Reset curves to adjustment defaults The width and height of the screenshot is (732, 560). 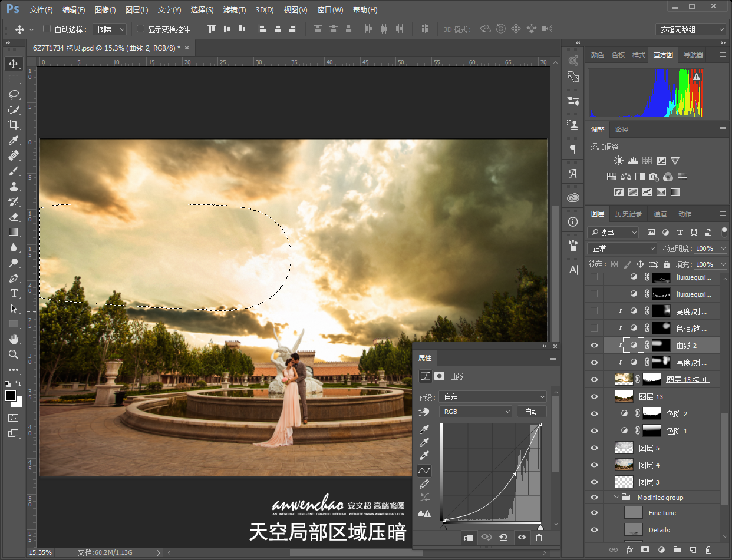(x=503, y=537)
